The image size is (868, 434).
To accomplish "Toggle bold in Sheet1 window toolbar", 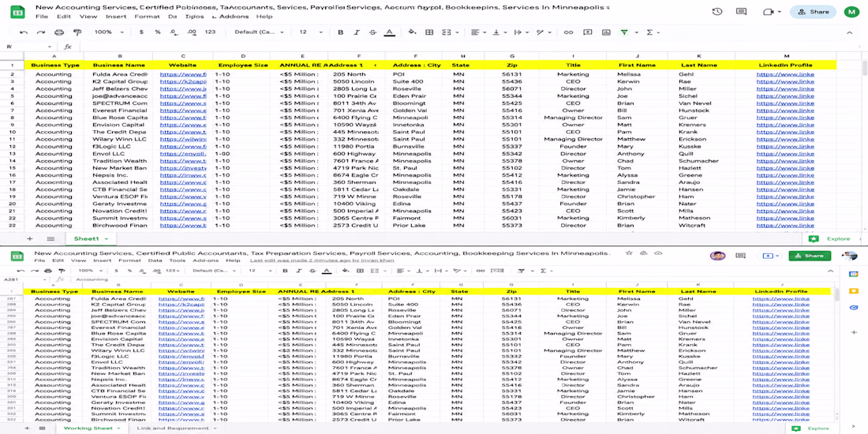I will click(x=340, y=32).
